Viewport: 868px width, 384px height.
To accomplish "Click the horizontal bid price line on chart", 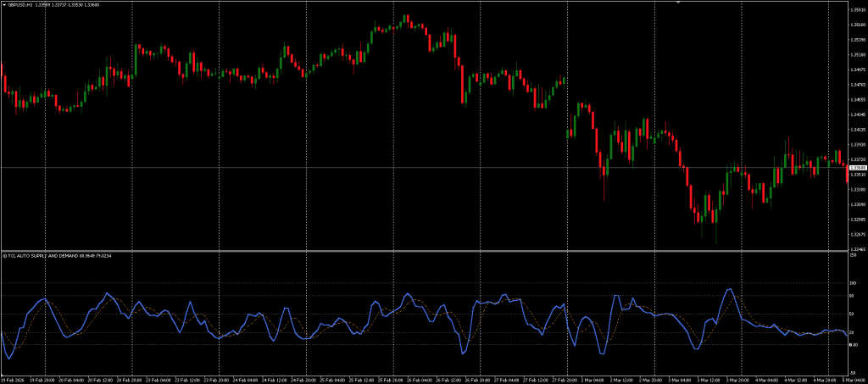I will [424, 167].
